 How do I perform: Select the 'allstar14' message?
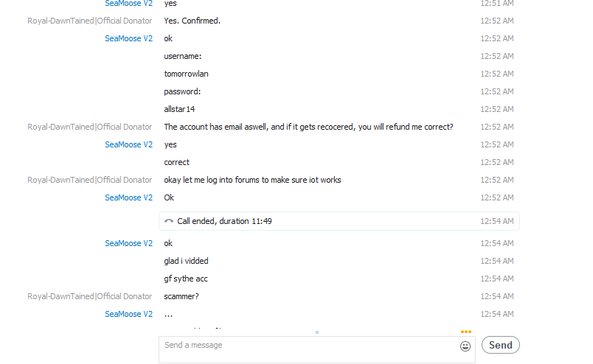click(x=179, y=109)
